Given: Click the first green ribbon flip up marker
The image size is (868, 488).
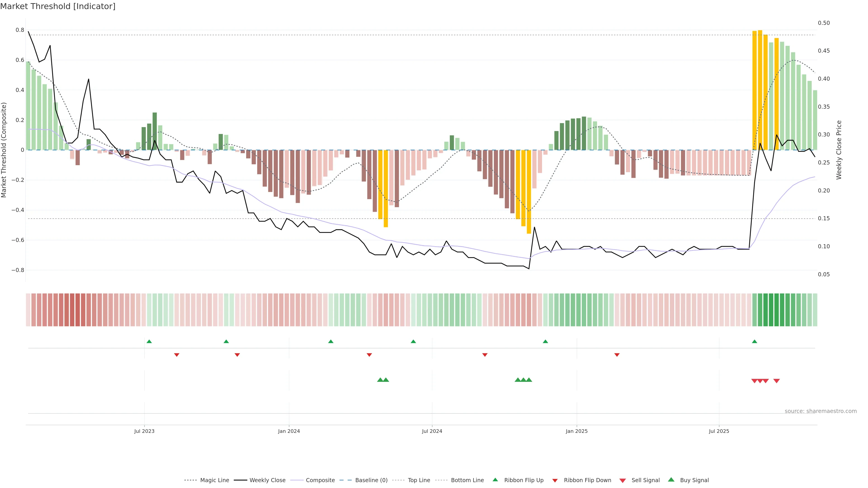Looking at the screenshot, I should point(149,342).
